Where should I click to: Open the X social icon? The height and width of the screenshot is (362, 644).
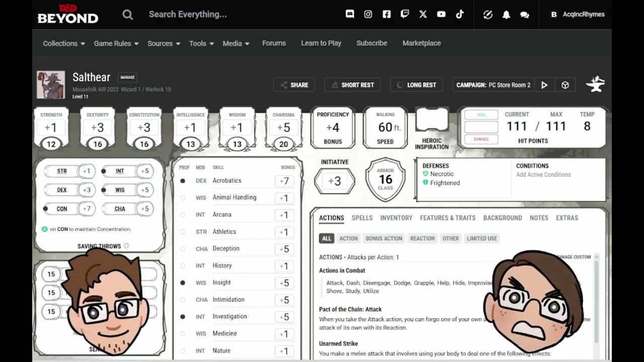(x=423, y=15)
